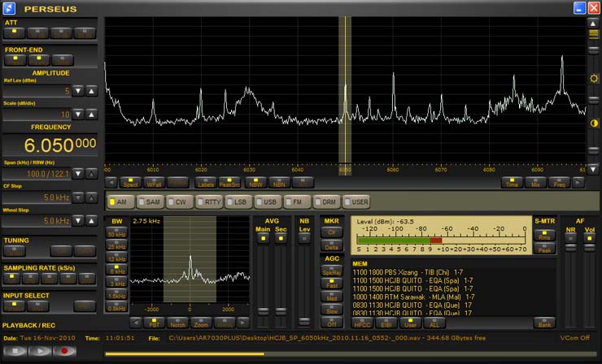Select memory entry PBS Xizang
The image size is (602, 364).
click(x=408, y=272)
